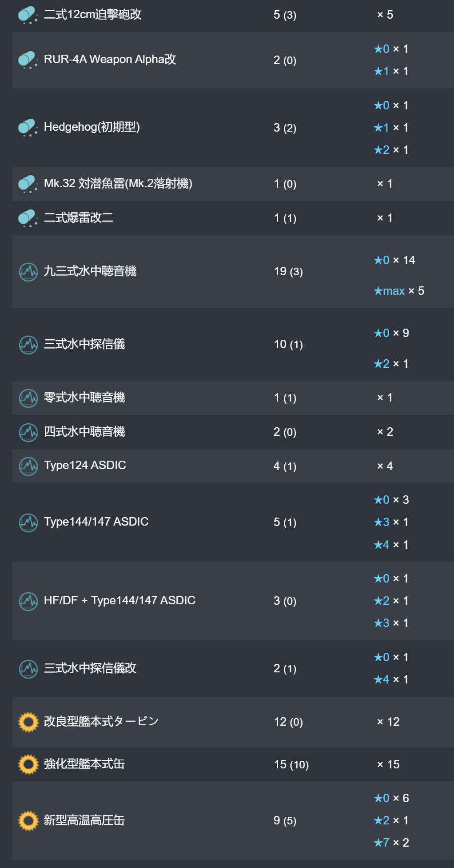Open the 二式12cm迫撃砲改 equipment row
This screenshot has height=868, width=454.
point(233,15)
